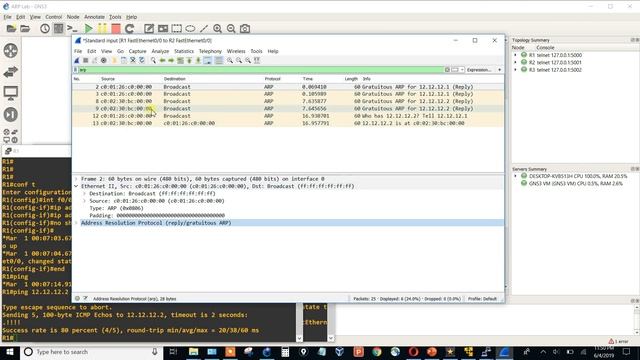
Task: Click the Windows Start button
Action: pyautogui.click(x=10, y=352)
